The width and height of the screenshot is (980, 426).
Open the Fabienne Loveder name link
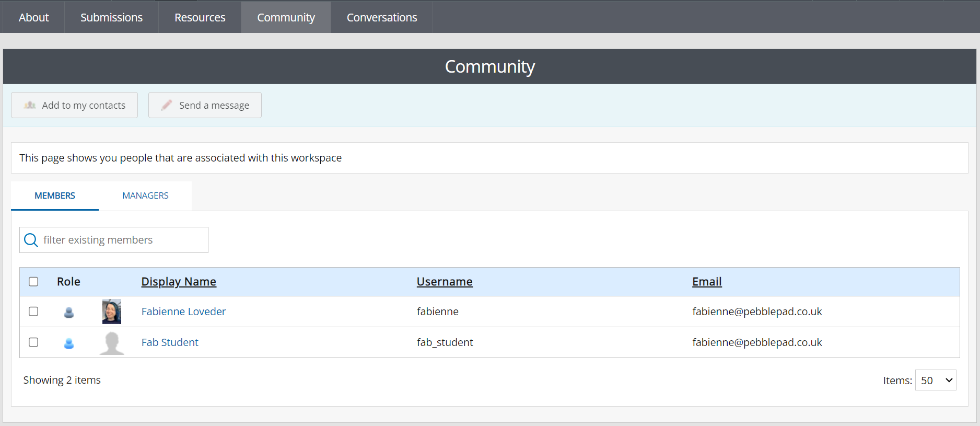183,312
